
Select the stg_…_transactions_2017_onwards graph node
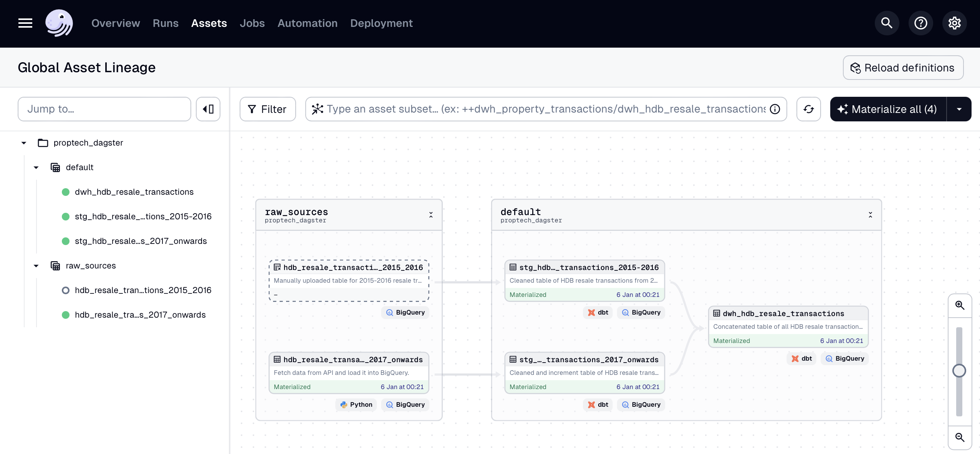584,373
